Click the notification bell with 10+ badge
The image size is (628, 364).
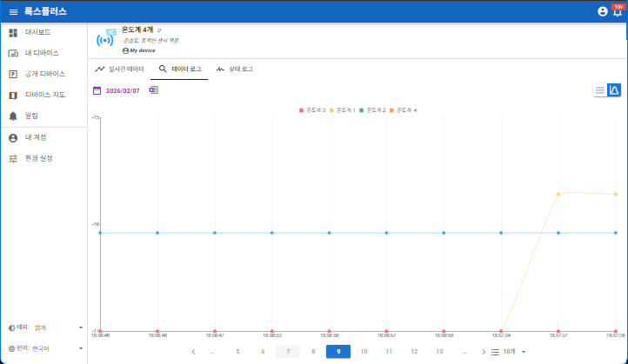click(x=617, y=12)
